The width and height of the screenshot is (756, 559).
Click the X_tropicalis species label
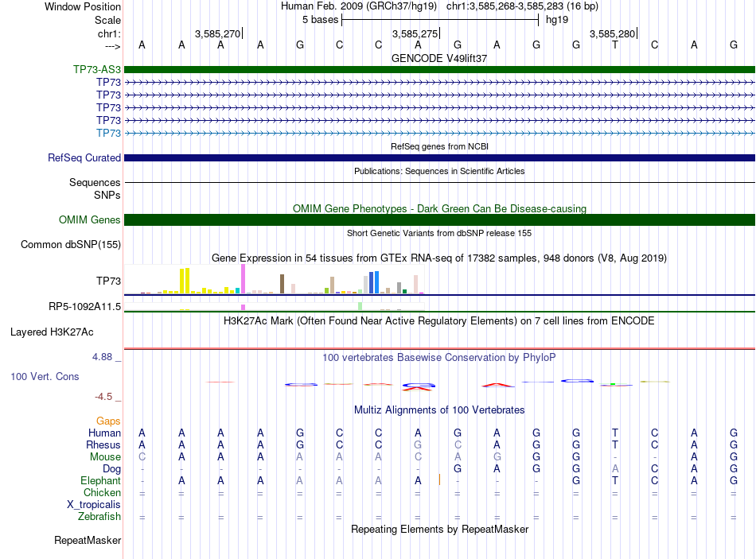click(94, 505)
